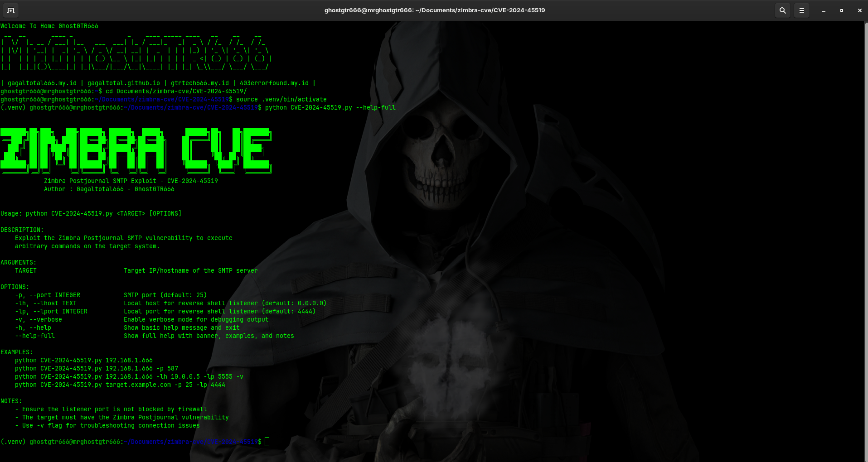Close the terminal window
The image size is (868, 462).
point(859,10)
